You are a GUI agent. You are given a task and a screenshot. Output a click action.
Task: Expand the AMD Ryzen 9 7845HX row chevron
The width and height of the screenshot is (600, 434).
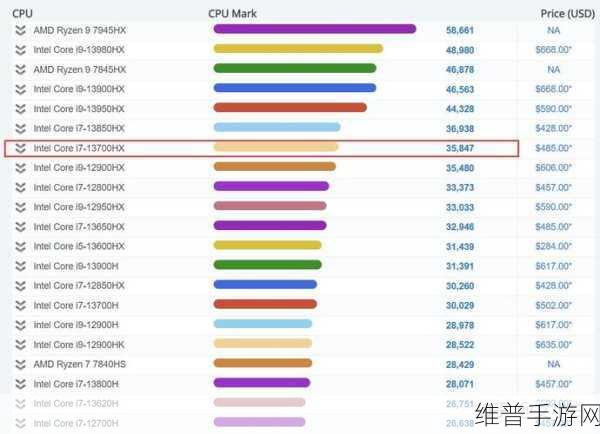click(21, 70)
